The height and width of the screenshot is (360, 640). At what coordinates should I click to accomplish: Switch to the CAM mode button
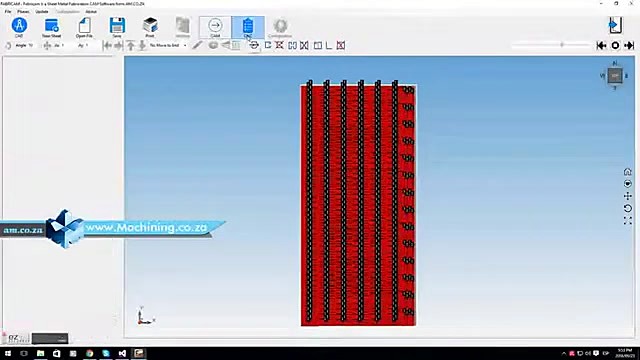click(215, 27)
